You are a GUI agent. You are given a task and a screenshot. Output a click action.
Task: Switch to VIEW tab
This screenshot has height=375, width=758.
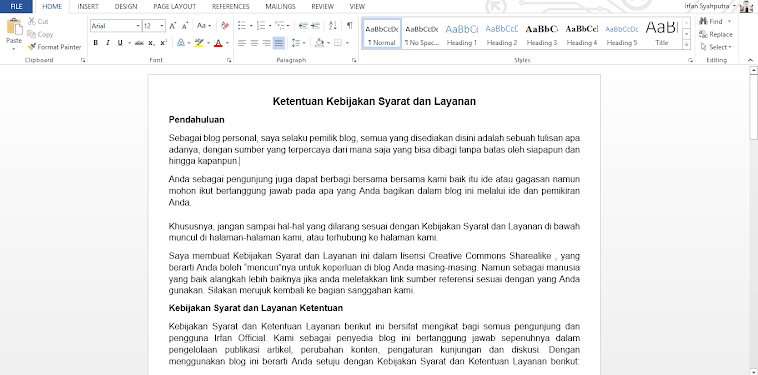click(357, 7)
